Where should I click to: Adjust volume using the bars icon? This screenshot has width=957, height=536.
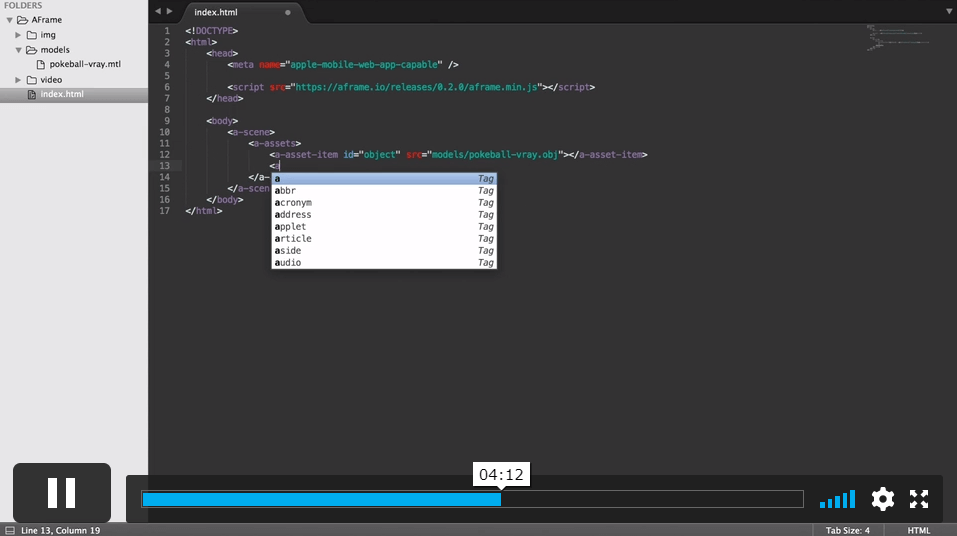click(x=837, y=499)
